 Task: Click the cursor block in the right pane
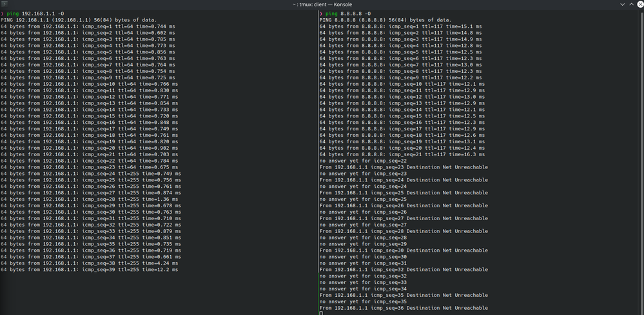pyautogui.click(x=321, y=313)
